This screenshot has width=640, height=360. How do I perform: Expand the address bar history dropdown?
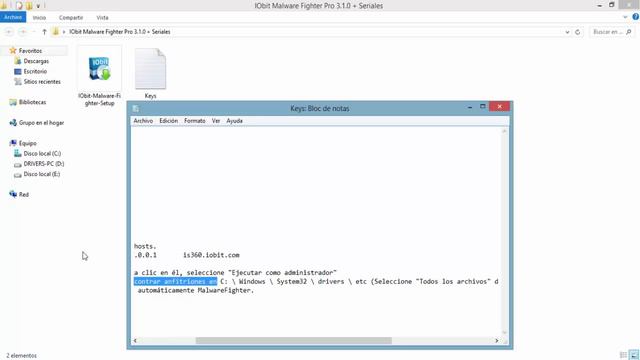click(567, 32)
